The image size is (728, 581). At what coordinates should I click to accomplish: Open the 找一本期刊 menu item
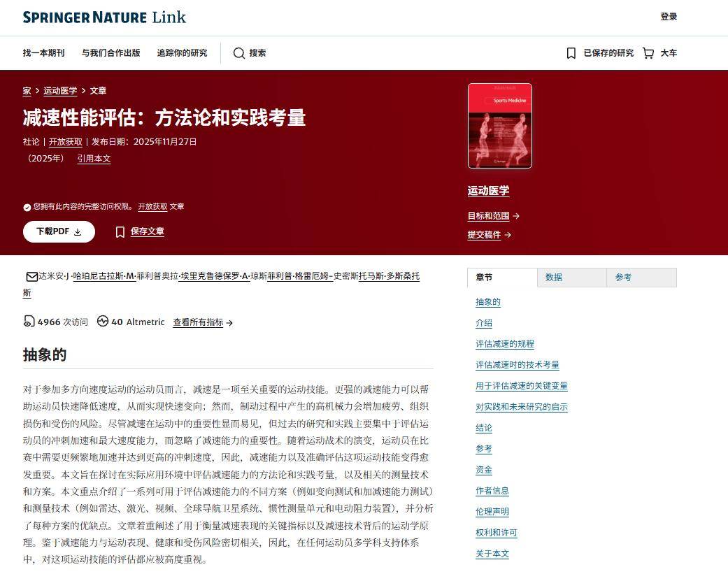[43, 53]
